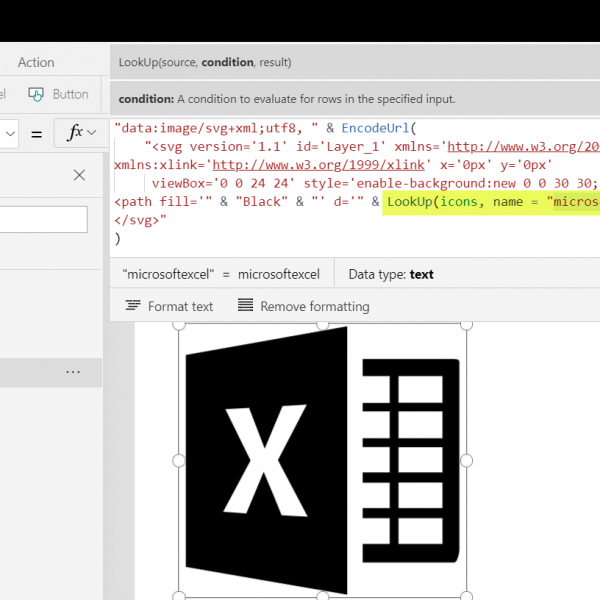Click the Button insert icon

(36, 94)
